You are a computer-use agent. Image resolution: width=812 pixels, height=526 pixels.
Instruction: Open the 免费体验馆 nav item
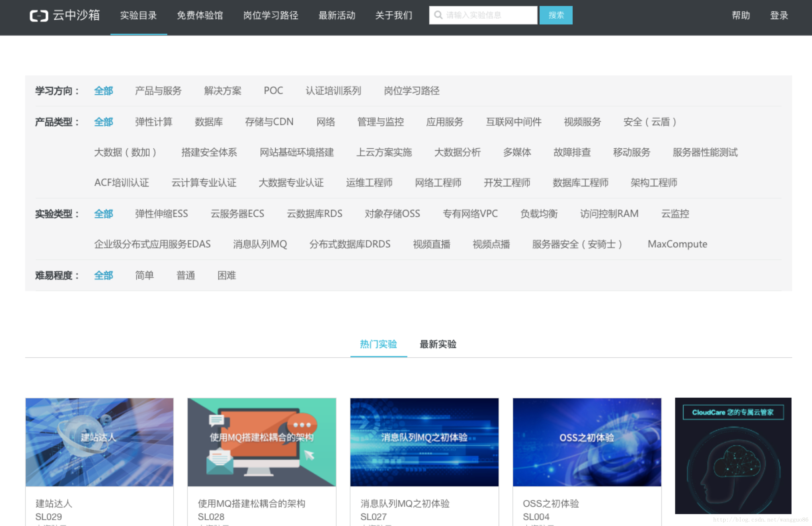coord(200,15)
